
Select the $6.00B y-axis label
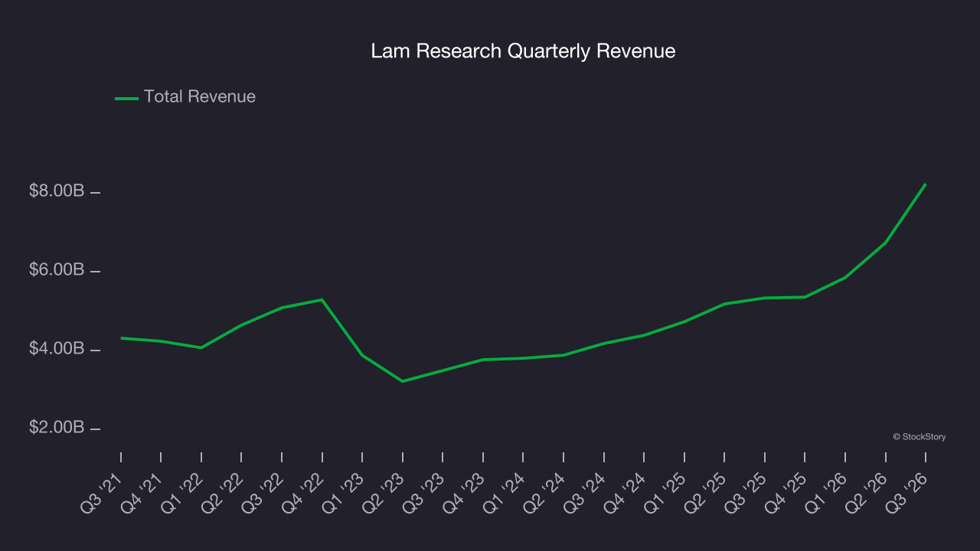click(57, 271)
